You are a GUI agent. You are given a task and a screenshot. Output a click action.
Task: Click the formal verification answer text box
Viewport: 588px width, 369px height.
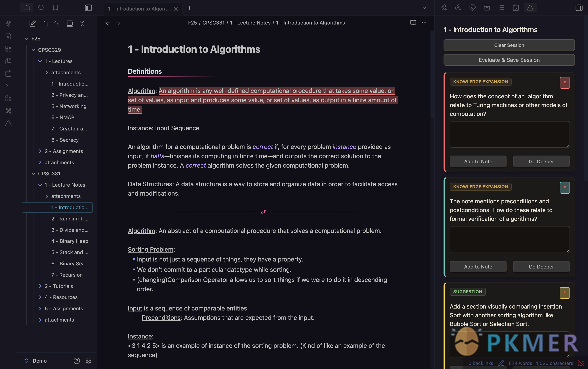510,239
